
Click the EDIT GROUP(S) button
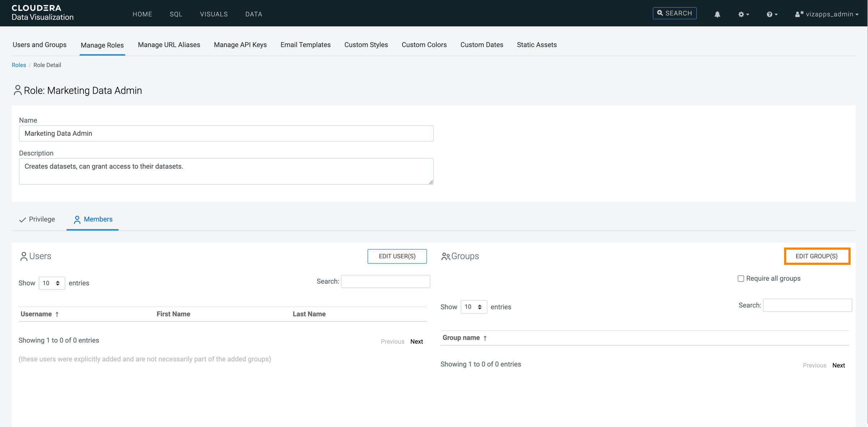(x=817, y=256)
